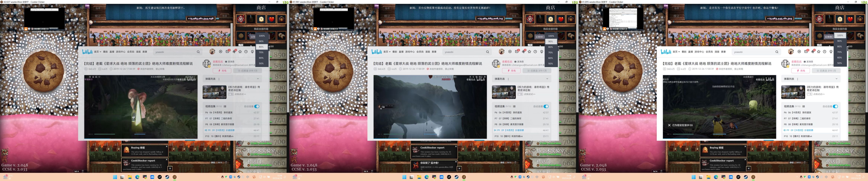
Task: Click lightbulb creator icon in 41.895 sexdecillion window
Action: pos(831,52)
